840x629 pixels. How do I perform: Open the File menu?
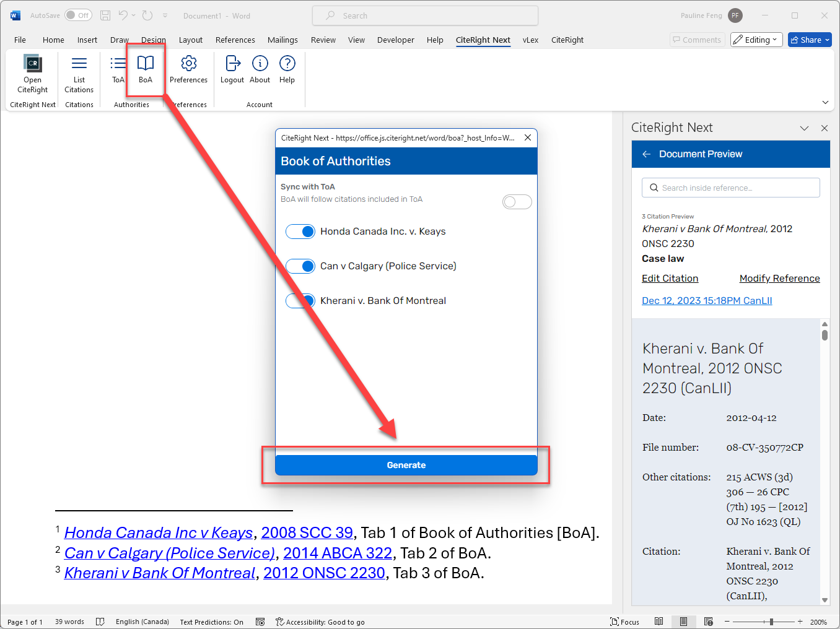[x=20, y=40]
